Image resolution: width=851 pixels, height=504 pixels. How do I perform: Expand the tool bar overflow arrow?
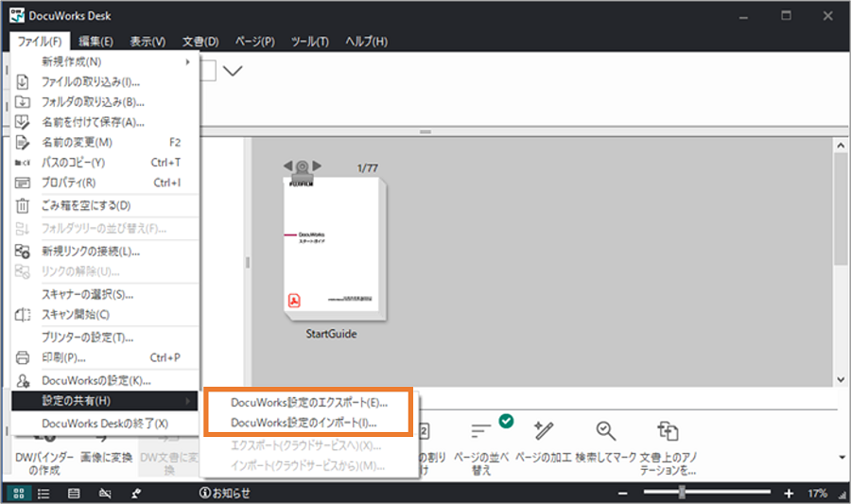tap(842, 457)
